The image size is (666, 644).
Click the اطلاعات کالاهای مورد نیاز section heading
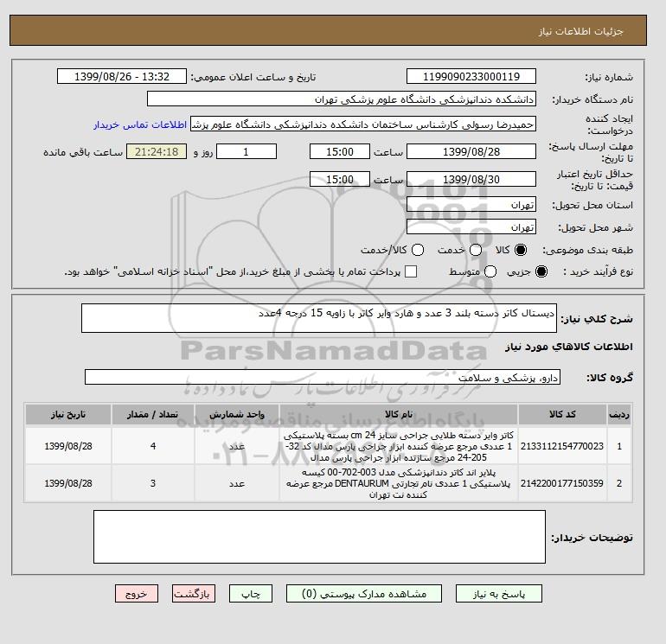(x=569, y=347)
